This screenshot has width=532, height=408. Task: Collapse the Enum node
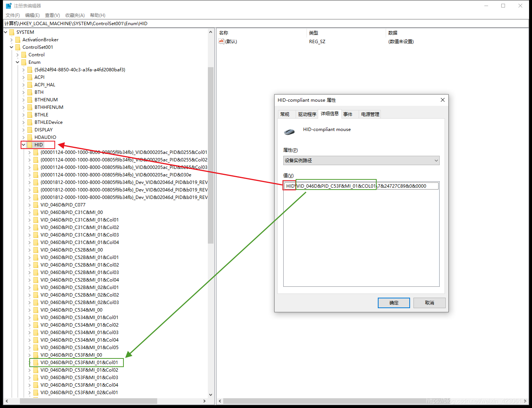point(17,62)
